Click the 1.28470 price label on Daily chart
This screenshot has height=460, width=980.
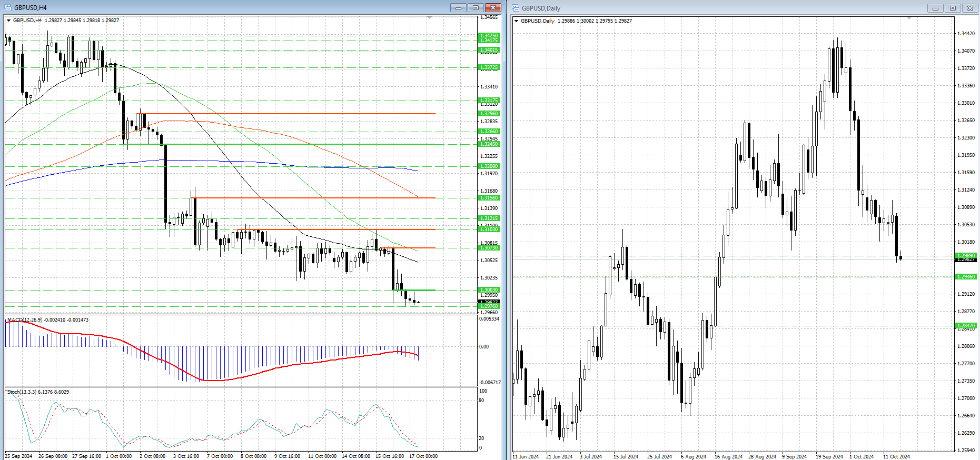966,326
